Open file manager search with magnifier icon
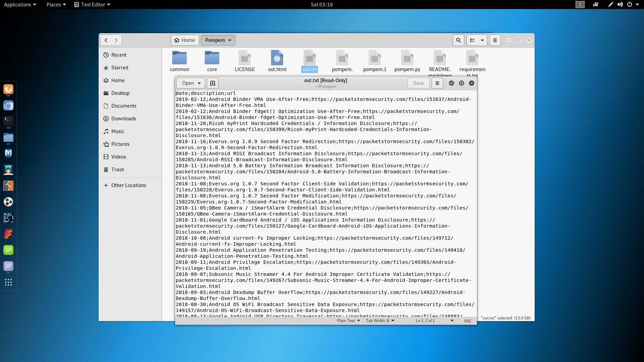This screenshot has height=362, width=644. pyautogui.click(x=458, y=40)
